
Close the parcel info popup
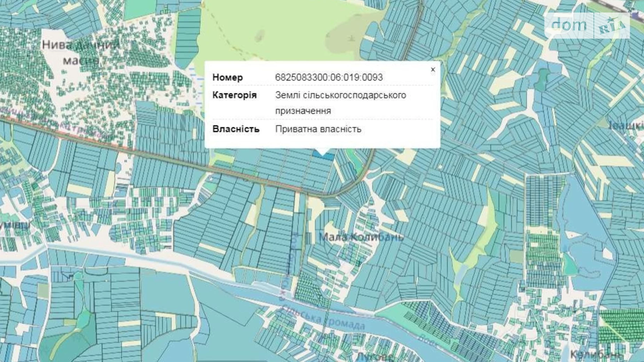tap(433, 70)
